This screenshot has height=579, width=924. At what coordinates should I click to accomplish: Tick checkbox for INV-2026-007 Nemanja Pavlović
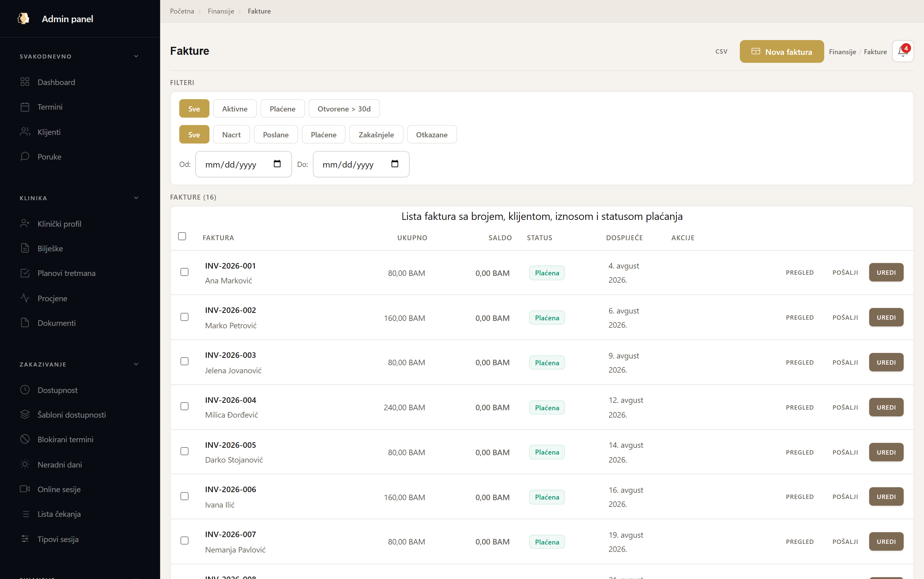(x=184, y=541)
